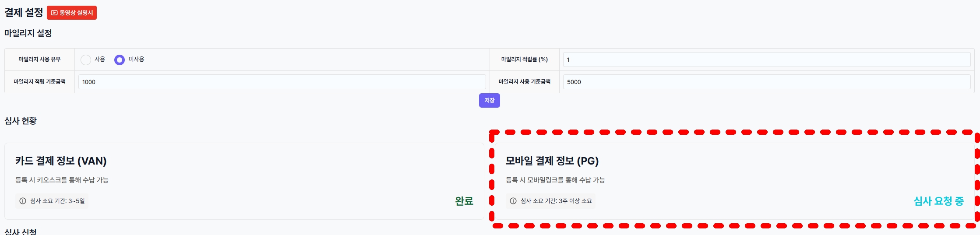Click the 심사 소요 기간: 3~5일 badge

[x=52, y=201]
